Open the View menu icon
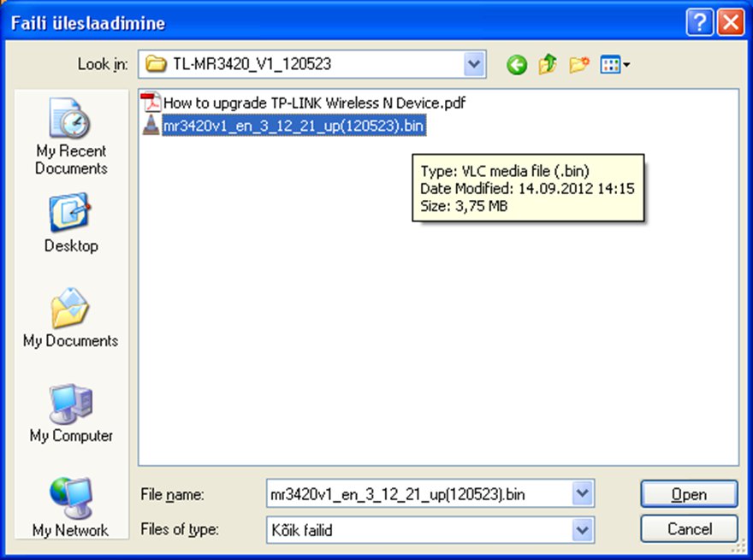 tap(614, 65)
